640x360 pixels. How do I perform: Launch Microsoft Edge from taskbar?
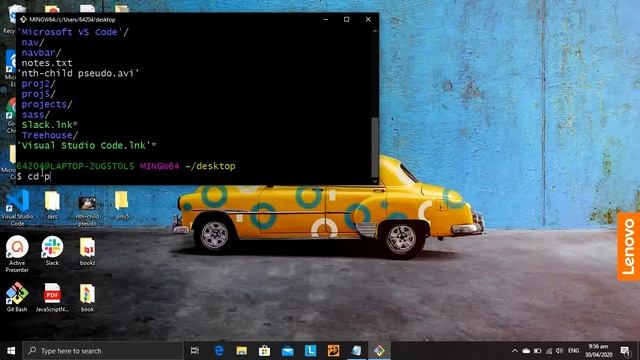[219, 351]
